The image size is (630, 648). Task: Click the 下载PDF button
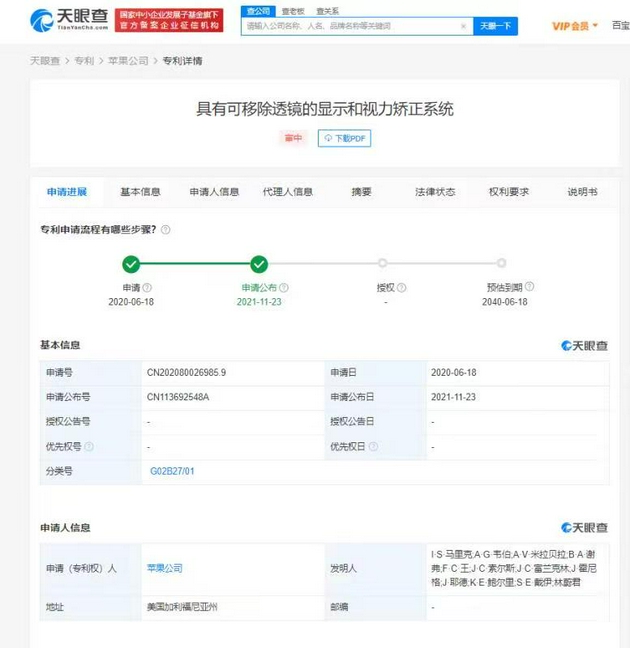(x=344, y=138)
